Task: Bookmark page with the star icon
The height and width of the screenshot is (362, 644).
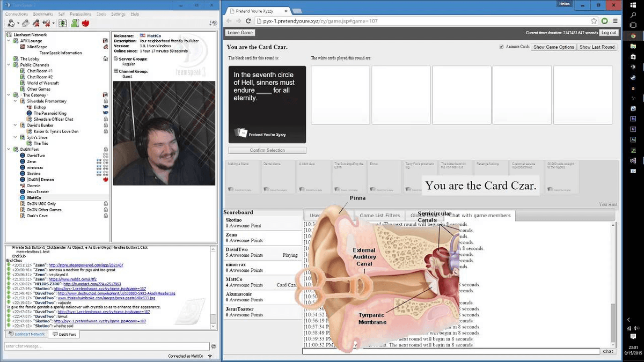Action: (x=594, y=21)
